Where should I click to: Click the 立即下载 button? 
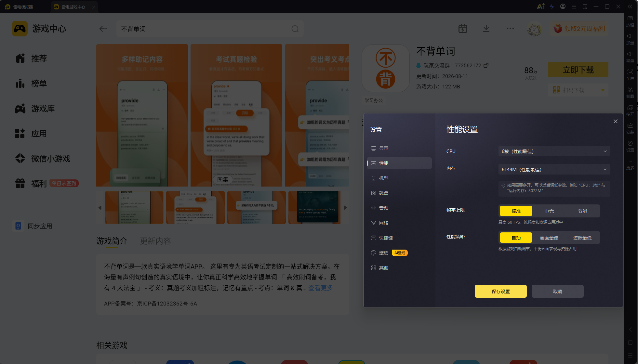coord(578,70)
